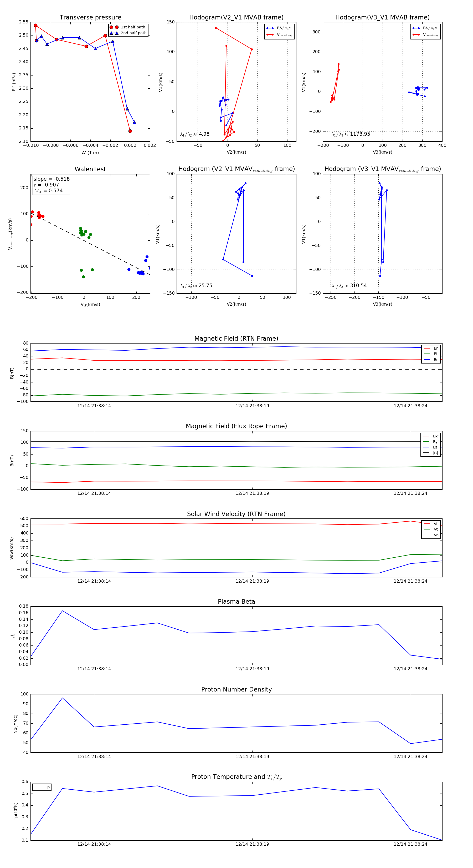Image resolution: width=473 pixels, height=868 pixels.
Task: Click the '2nd half path' legend entry
Action: [x=128, y=33]
